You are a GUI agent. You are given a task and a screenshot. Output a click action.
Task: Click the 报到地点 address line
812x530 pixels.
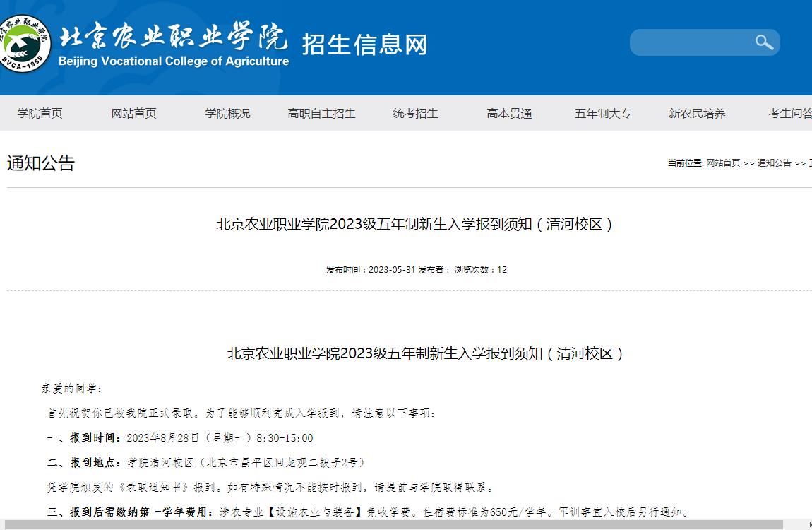[206, 463]
